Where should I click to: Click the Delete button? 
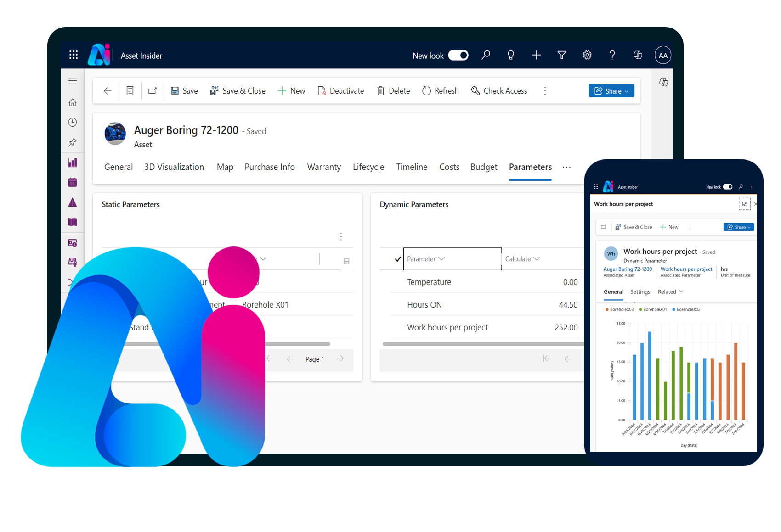click(x=393, y=91)
